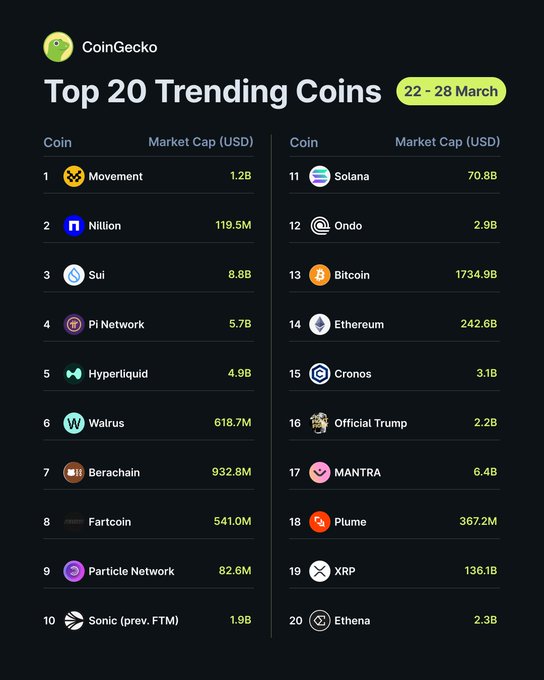Viewport: 544px width, 680px height.
Task: Click the Nillion blue logo icon
Action: click(x=74, y=226)
